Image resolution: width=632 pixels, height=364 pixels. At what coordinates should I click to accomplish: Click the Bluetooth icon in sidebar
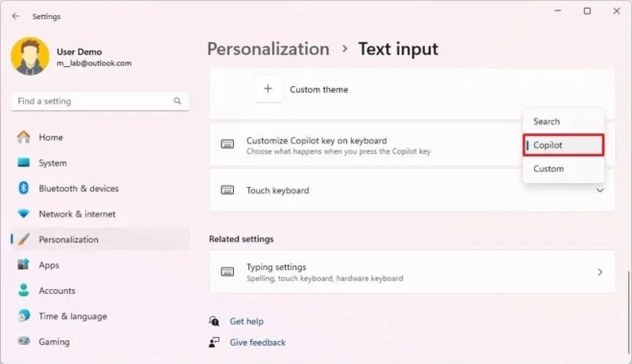point(24,188)
